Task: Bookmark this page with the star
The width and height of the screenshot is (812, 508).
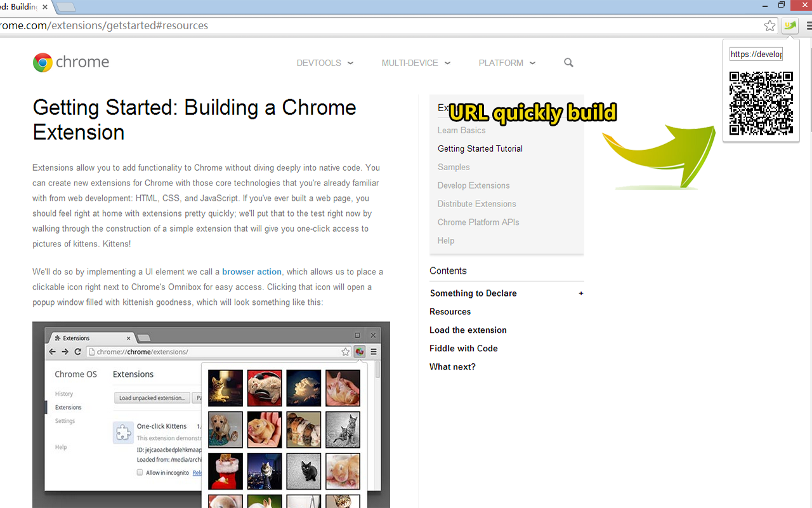Action: click(x=769, y=26)
